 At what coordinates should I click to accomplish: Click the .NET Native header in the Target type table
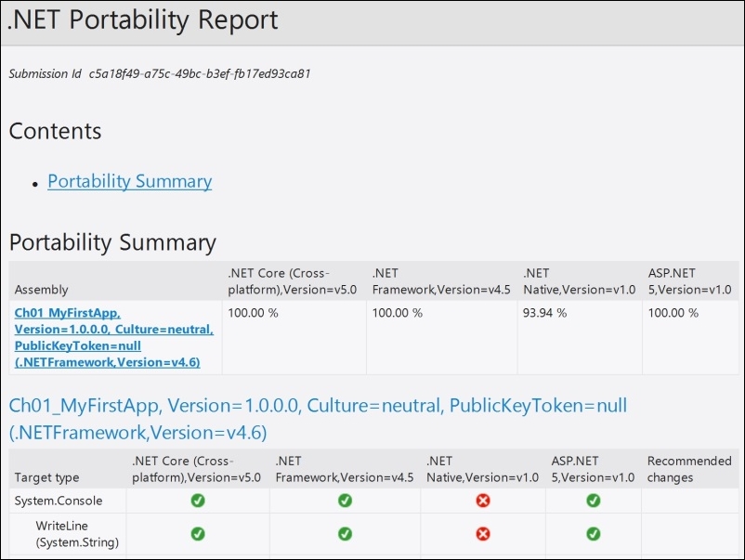pos(482,469)
